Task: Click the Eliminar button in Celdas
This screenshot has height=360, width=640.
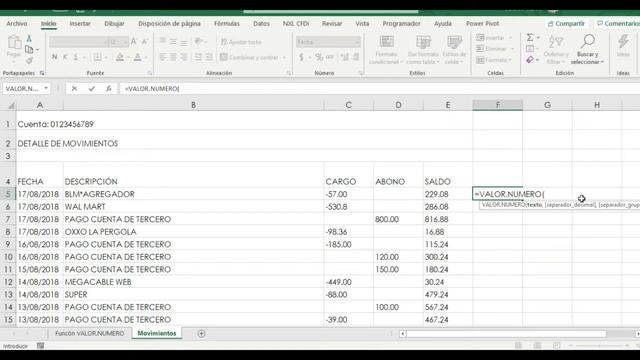Action: (x=495, y=49)
